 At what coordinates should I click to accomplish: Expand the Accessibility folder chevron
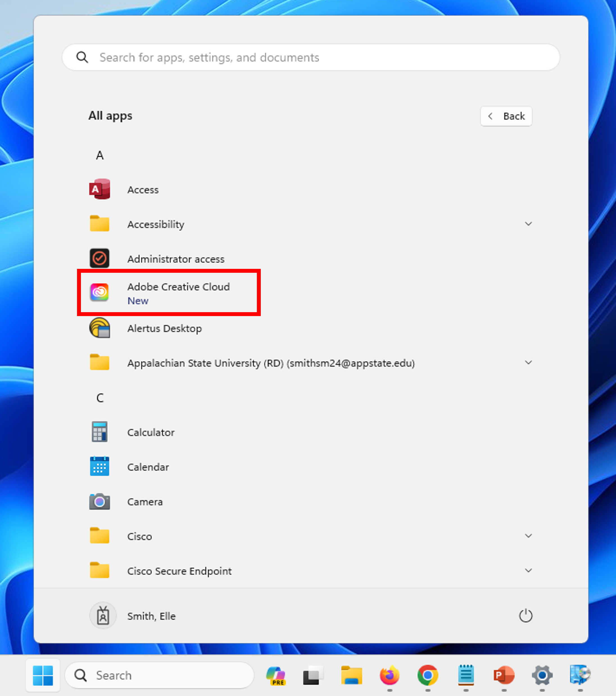(528, 224)
